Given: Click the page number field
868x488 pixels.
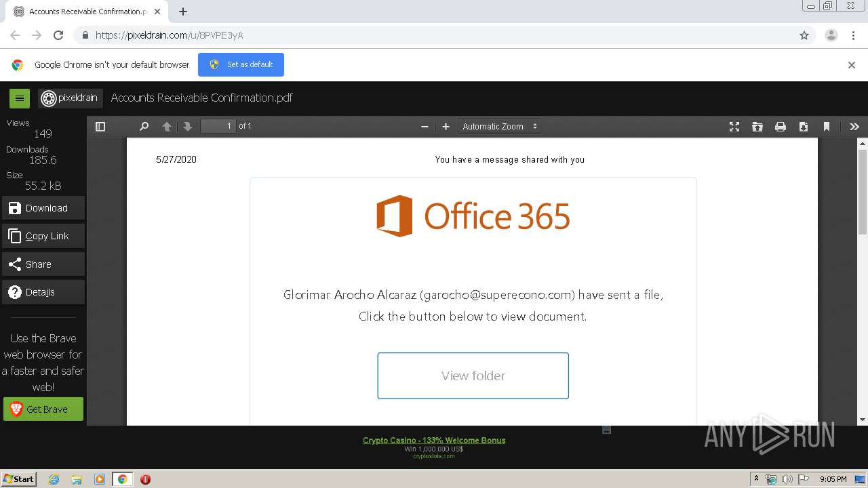Looking at the screenshot, I should [x=218, y=126].
